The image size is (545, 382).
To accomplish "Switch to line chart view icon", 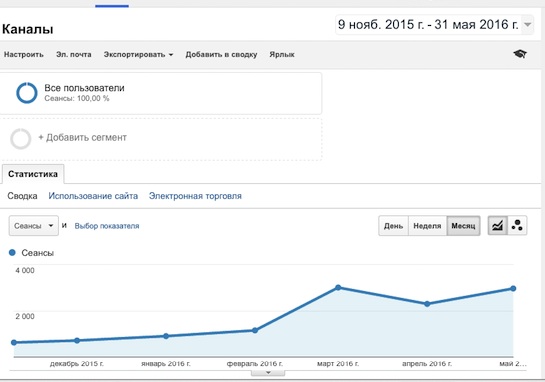I will [x=497, y=226].
